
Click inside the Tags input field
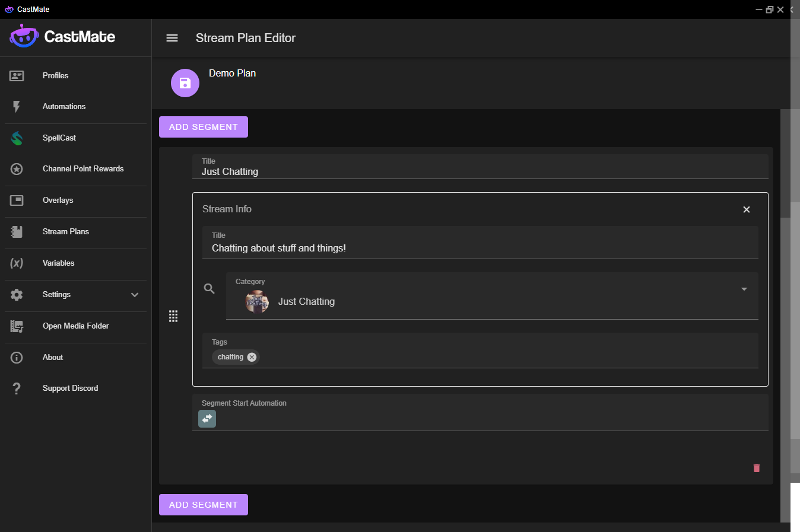[x=480, y=351]
